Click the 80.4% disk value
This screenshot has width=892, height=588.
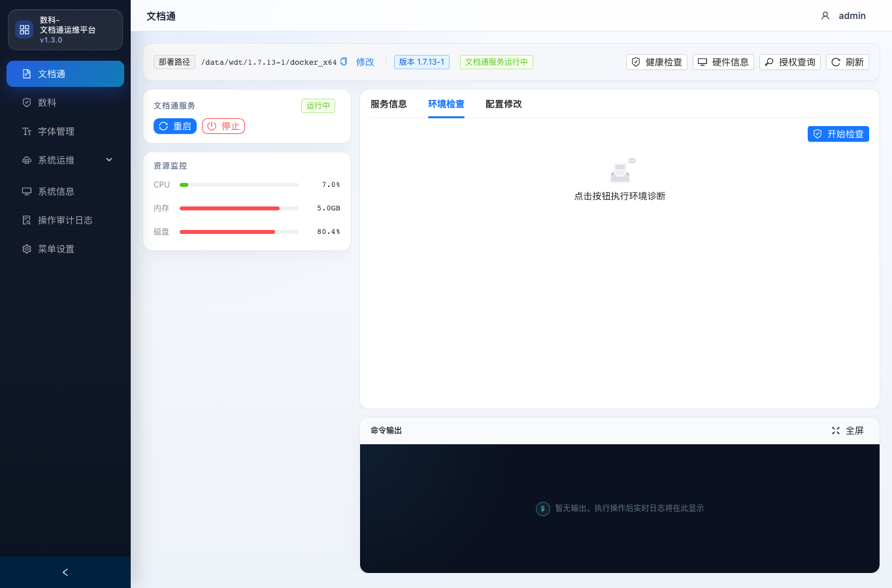click(329, 232)
